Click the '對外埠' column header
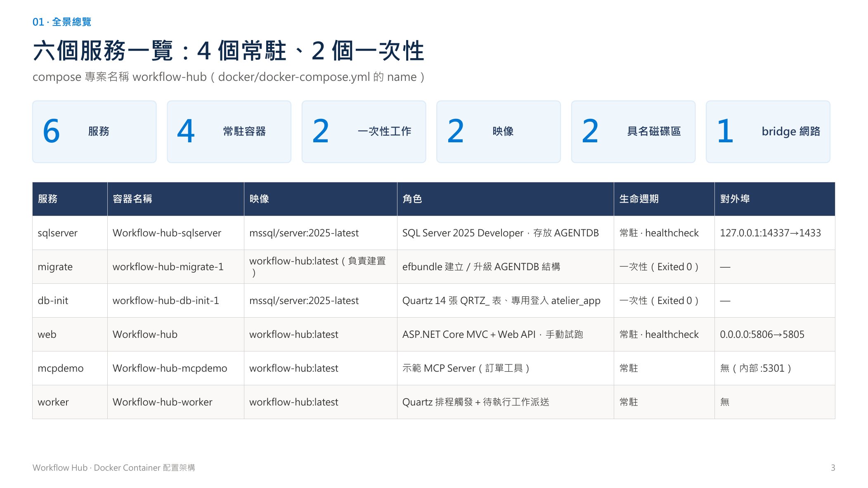This screenshot has height=488, width=868. point(775,199)
